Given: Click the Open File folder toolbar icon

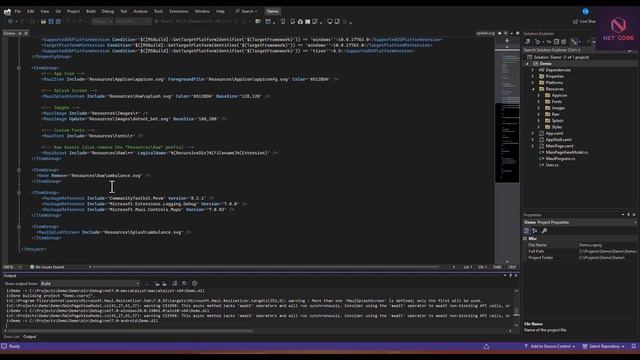Looking at the screenshot, I should (x=43, y=22).
